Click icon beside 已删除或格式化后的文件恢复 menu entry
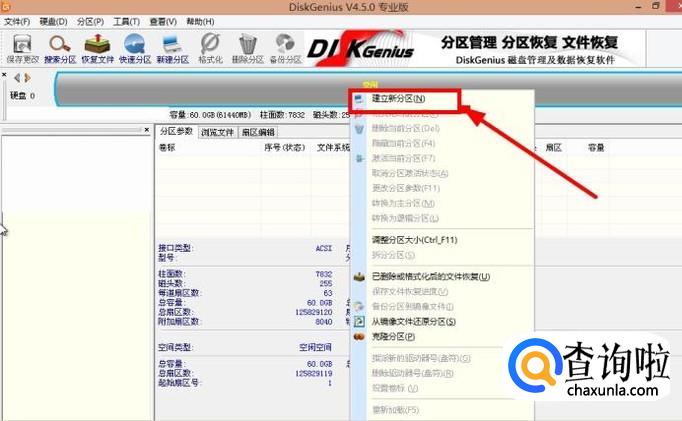Image resolution: width=682 pixels, height=421 pixels. [359, 277]
